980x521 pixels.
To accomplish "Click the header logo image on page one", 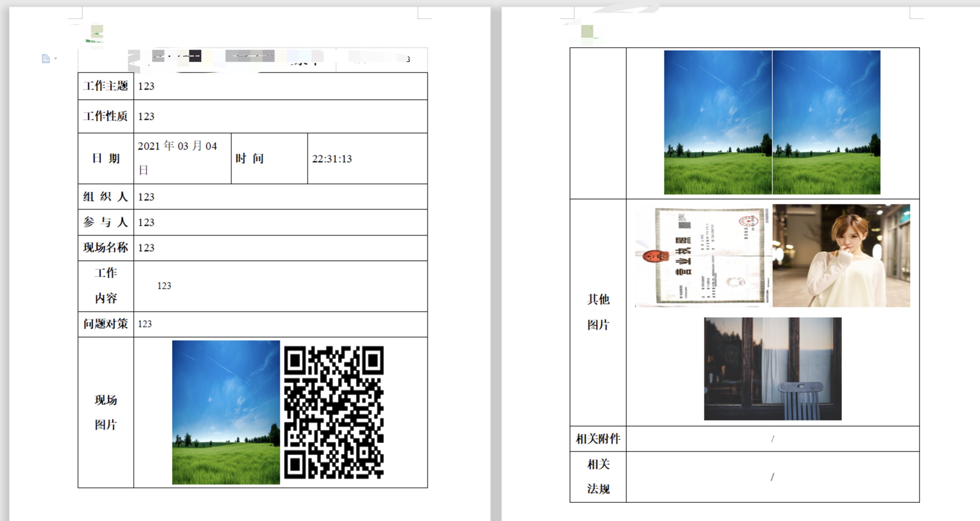I will pos(94,34).
